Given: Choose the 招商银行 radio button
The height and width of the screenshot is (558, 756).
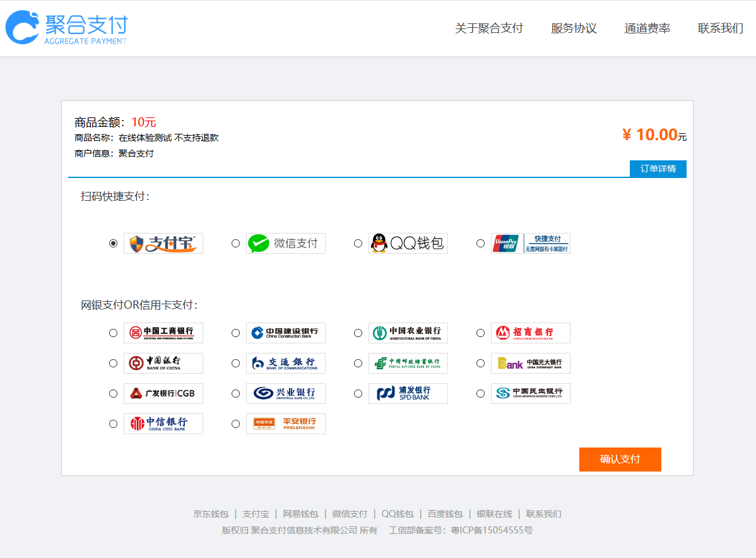Looking at the screenshot, I should click(x=481, y=333).
